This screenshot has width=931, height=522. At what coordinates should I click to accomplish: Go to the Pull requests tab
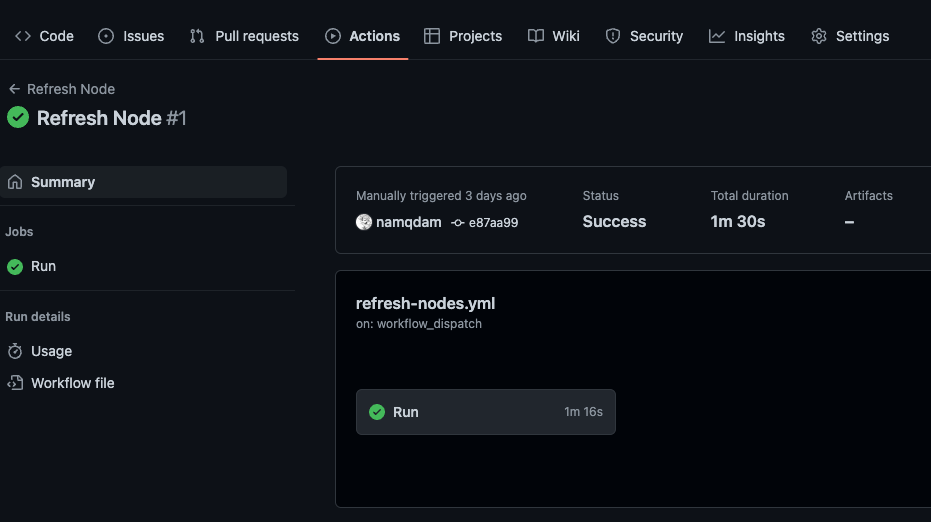click(x=244, y=36)
